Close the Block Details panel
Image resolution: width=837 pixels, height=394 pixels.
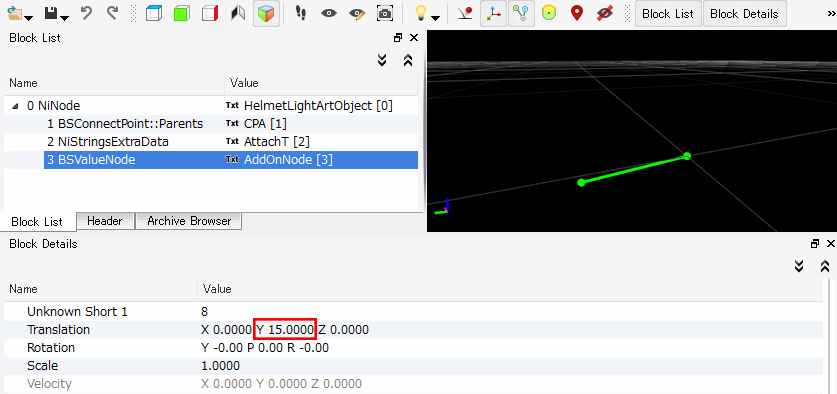pos(831,244)
